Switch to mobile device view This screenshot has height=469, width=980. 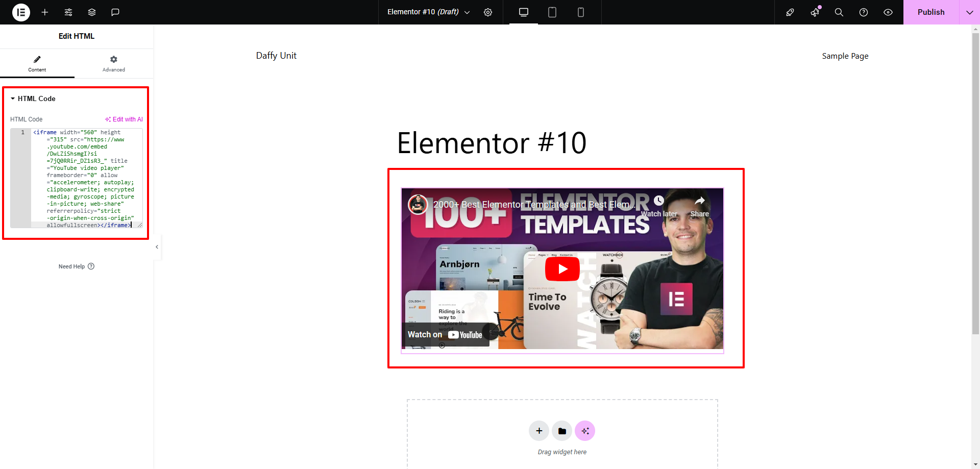(581, 12)
